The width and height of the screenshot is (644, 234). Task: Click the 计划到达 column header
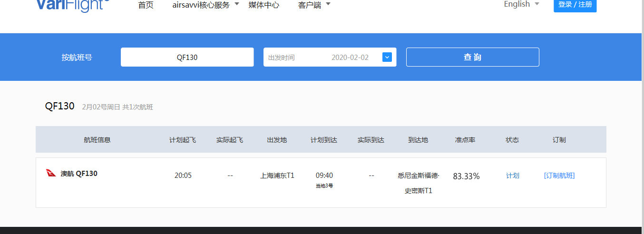[324, 140]
